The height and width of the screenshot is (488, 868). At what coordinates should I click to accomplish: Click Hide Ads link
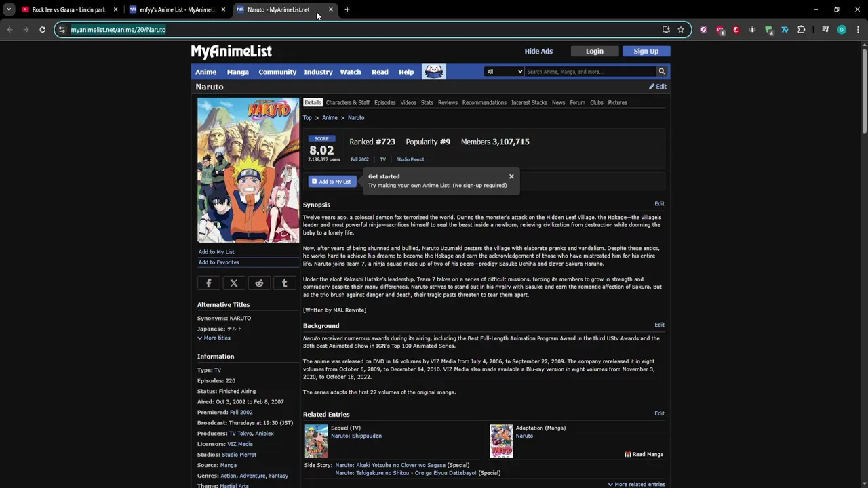[x=538, y=51]
